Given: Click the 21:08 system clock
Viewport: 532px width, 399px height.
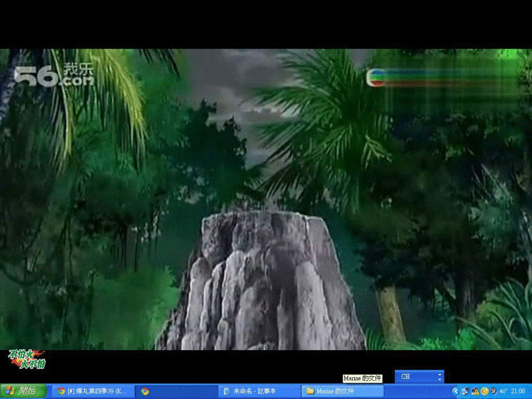Looking at the screenshot, I should tap(518, 391).
